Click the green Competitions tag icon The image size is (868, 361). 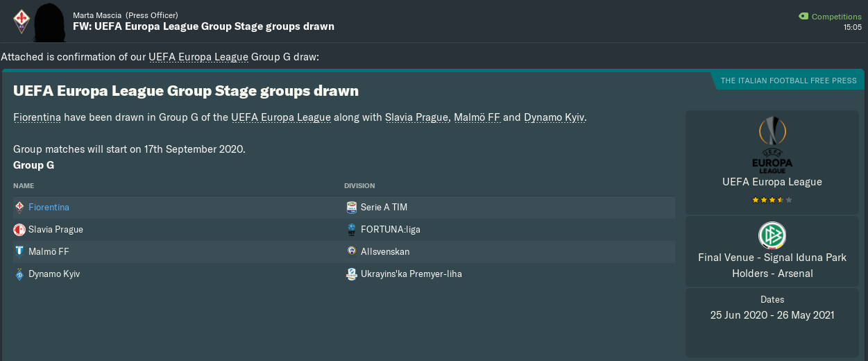click(x=803, y=17)
